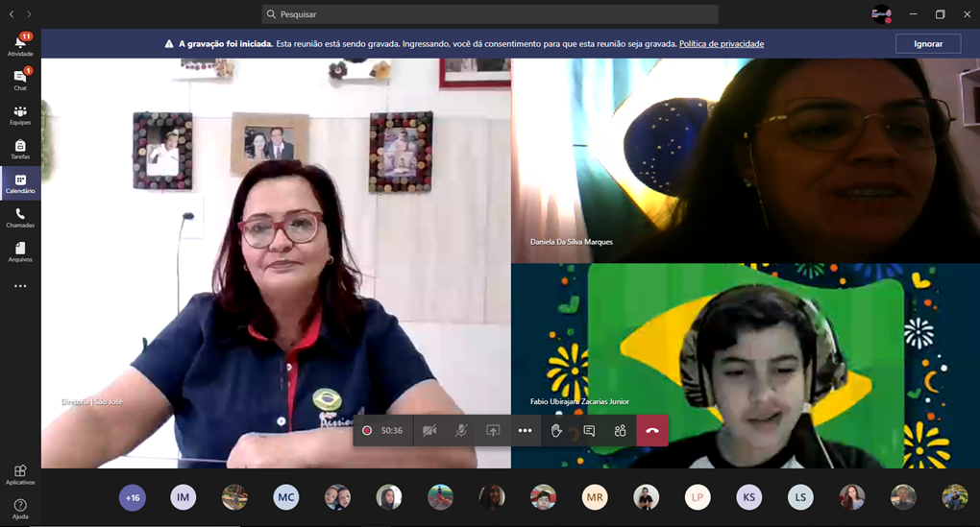Open Aplicativos in the sidebar

click(20, 474)
